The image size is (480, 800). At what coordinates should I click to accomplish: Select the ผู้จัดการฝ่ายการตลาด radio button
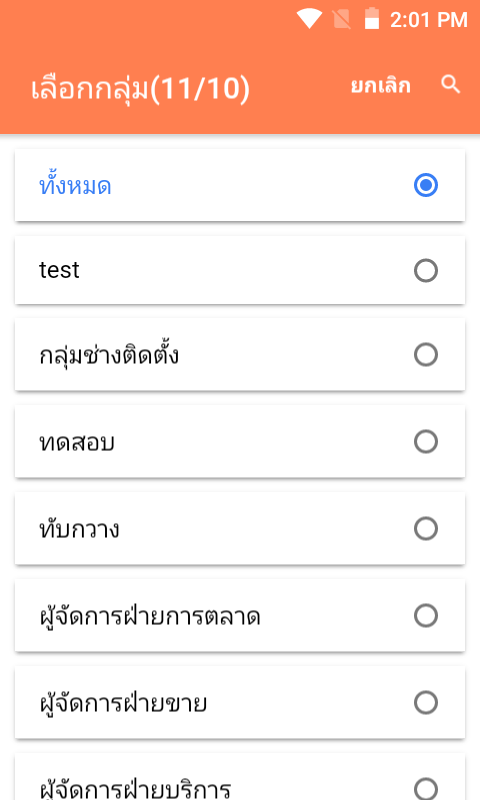point(425,615)
